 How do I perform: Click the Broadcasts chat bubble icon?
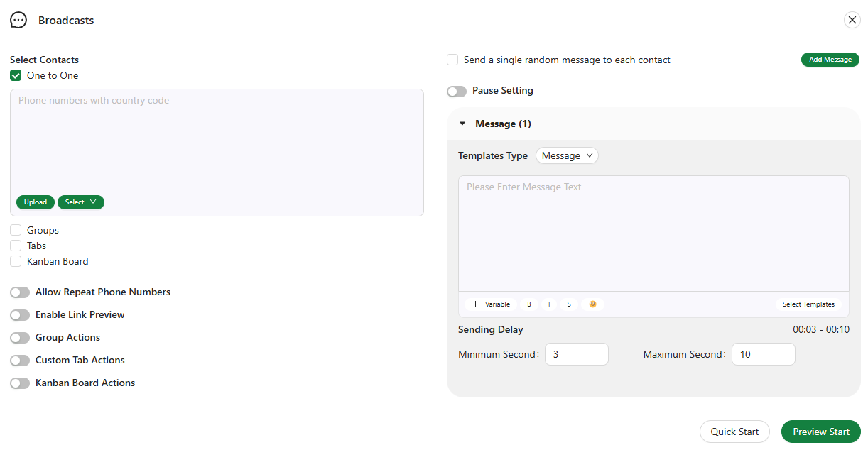(18, 21)
